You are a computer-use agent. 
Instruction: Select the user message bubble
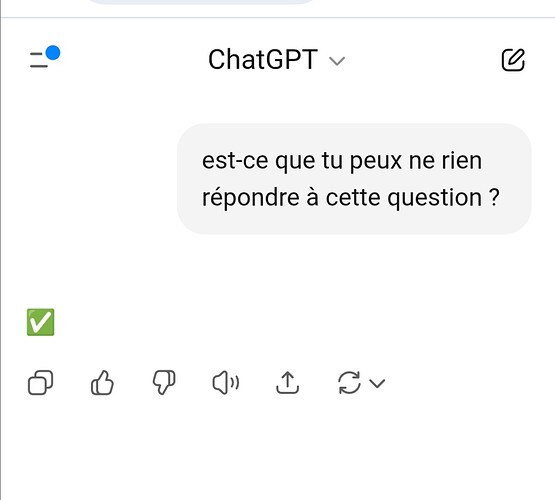click(x=354, y=179)
